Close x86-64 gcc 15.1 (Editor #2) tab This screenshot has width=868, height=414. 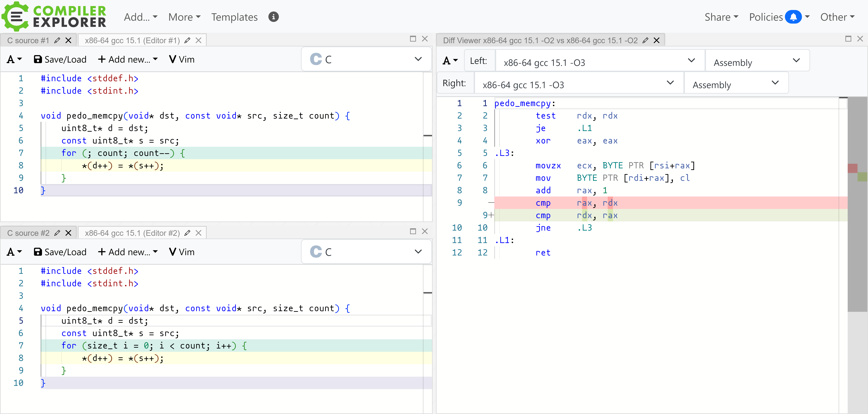[x=198, y=233]
